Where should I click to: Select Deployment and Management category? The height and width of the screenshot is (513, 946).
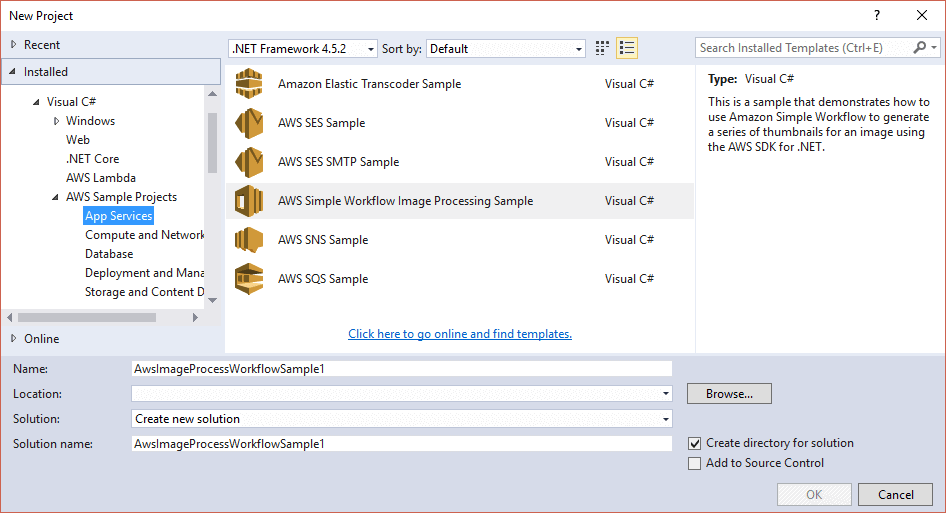tap(144, 273)
